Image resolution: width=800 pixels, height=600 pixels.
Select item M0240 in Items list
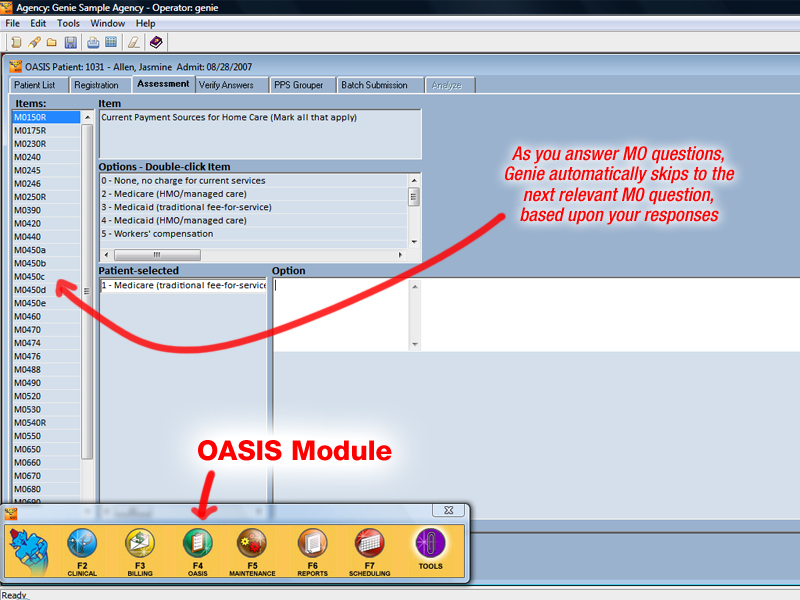[x=46, y=157]
